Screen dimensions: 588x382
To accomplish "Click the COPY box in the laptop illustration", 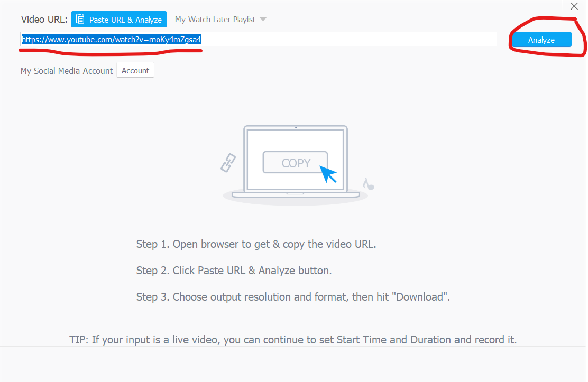I will pyautogui.click(x=295, y=163).
